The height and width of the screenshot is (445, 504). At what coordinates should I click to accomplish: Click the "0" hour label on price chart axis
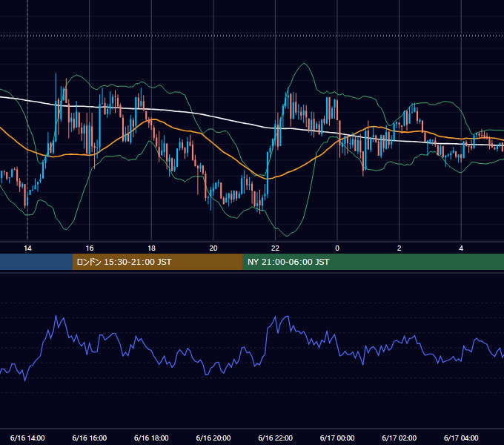point(337,248)
